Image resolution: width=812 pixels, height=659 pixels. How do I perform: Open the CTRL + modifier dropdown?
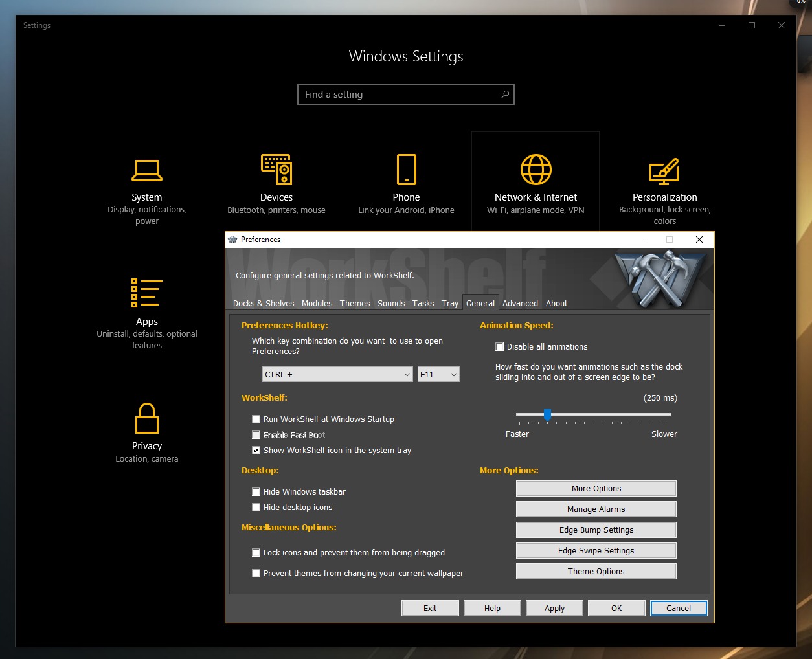337,374
